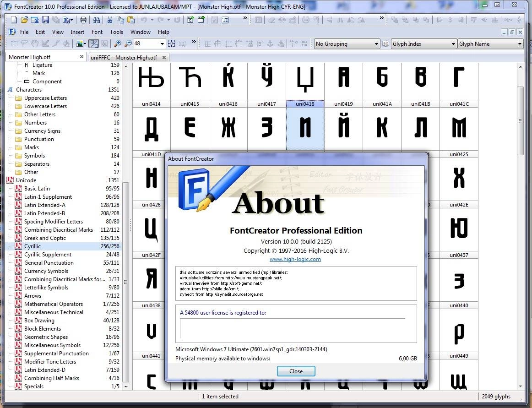
Task: Click the glyph grid scroll down arrow
Action: [x=521, y=386]
